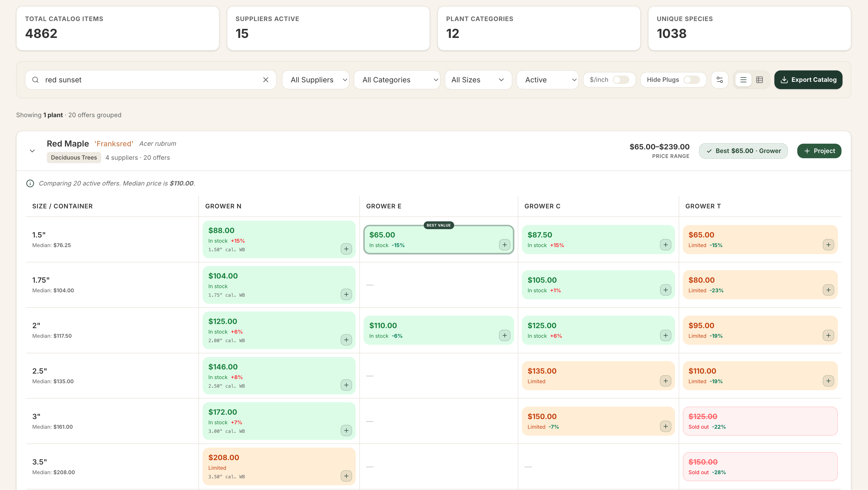Click the Export Catalog button
The height and width of the screenshot is (490, 868).
tap(808, 80)
